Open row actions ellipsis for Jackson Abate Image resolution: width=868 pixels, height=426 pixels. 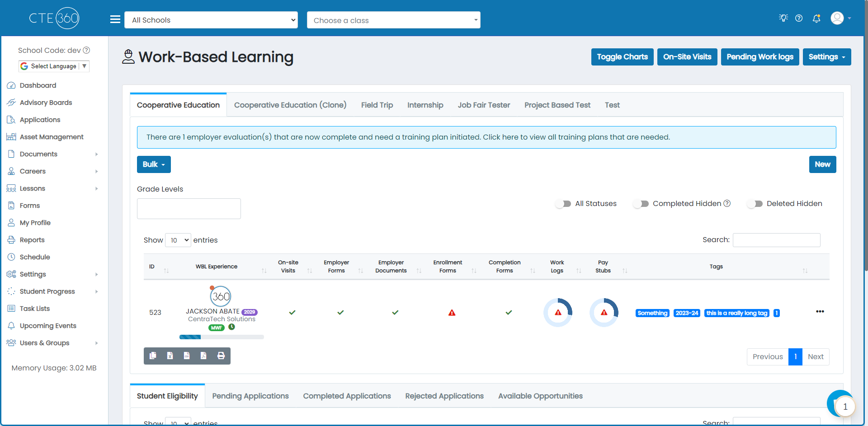pyautogui.click(x=820, y=312)
